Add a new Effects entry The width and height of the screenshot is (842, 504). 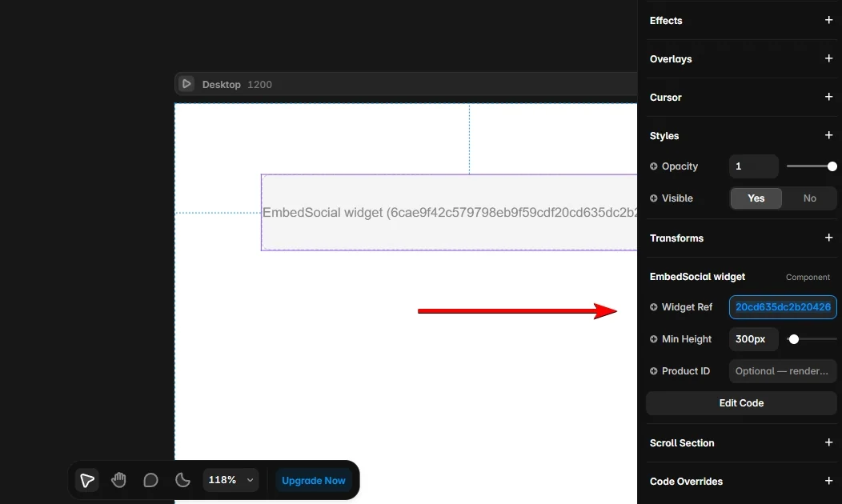click(x=828, y=20)
